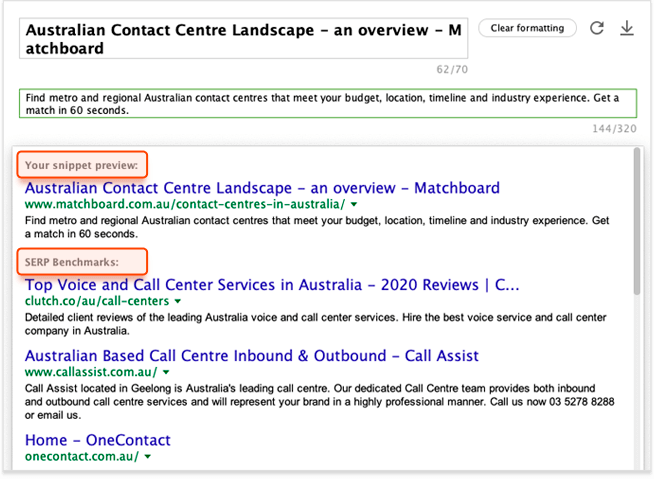Screen dimensions: 654x479
Task: Click the Clear formatting button
Action: [527, 28]
